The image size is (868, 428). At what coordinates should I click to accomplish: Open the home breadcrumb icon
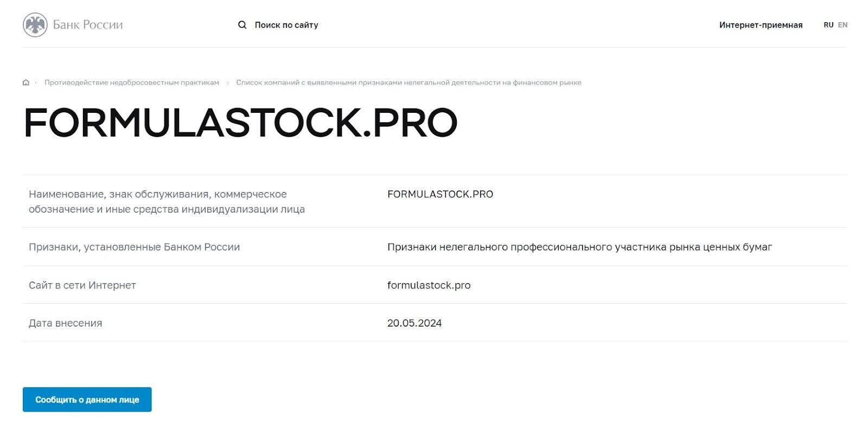pos(25,82)
